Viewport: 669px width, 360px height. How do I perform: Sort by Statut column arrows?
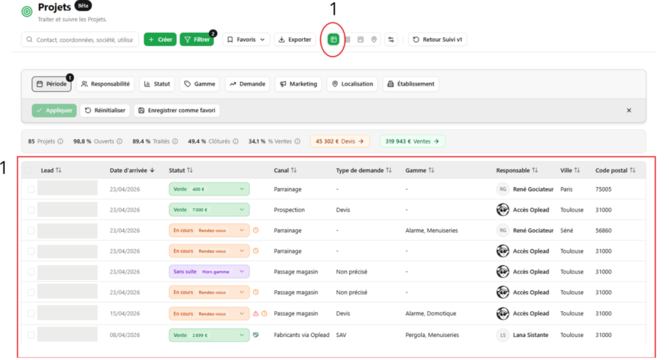coord(190,170)
